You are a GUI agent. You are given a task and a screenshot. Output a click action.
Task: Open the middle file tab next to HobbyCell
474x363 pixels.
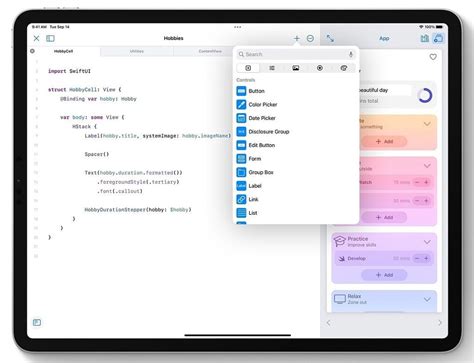[x=137, y=51]
